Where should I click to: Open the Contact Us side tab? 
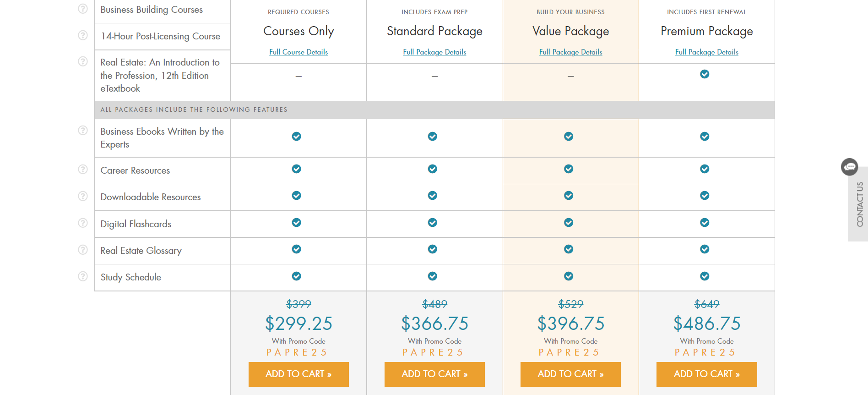(859, 204)
